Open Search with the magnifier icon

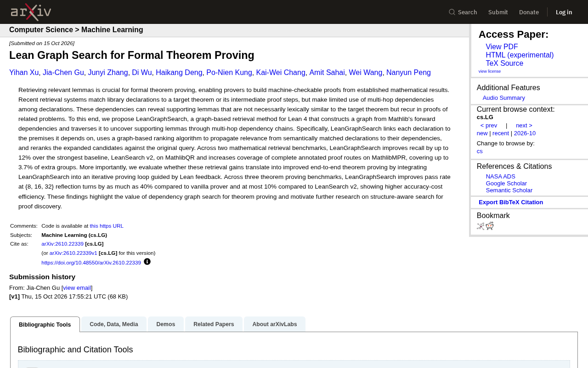pos(463,12)
